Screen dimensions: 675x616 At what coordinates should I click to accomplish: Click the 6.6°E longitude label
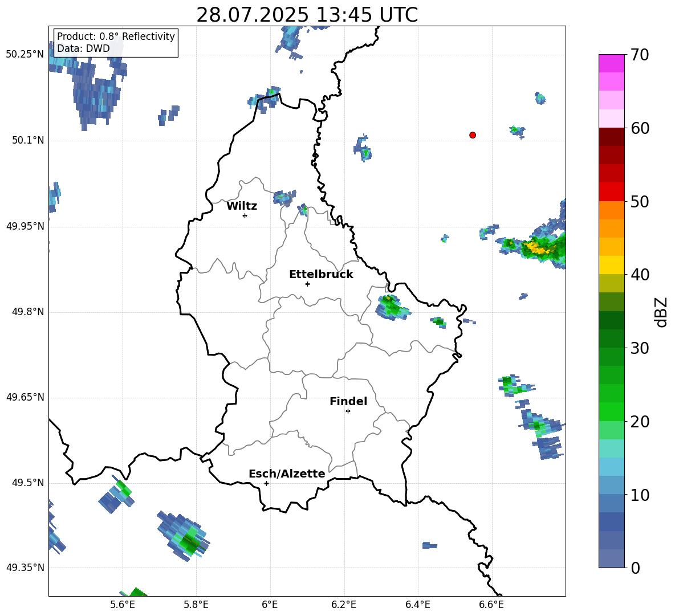point(491,605)
